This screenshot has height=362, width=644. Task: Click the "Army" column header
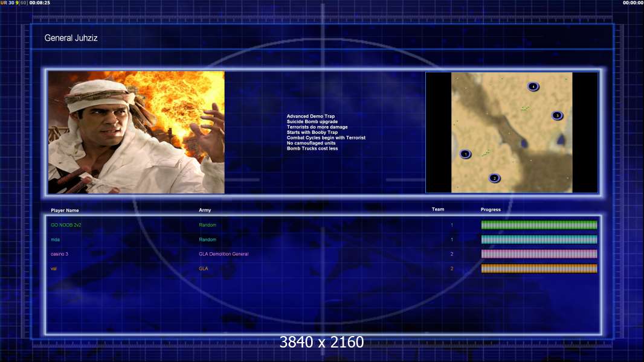click(205, 210)
